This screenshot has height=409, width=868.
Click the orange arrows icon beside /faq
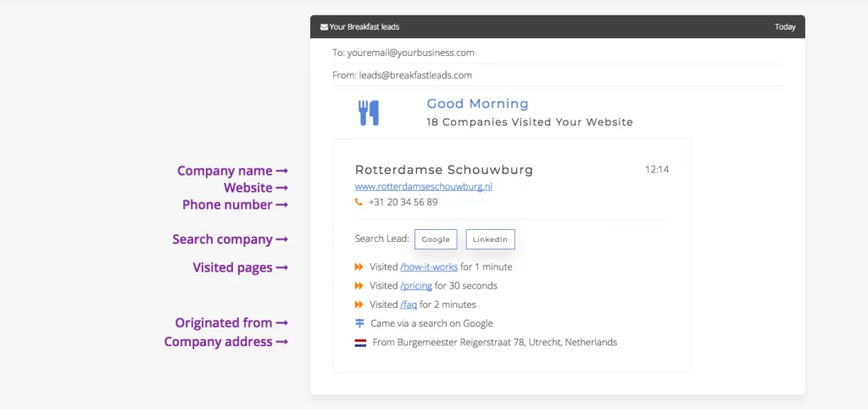359,305
